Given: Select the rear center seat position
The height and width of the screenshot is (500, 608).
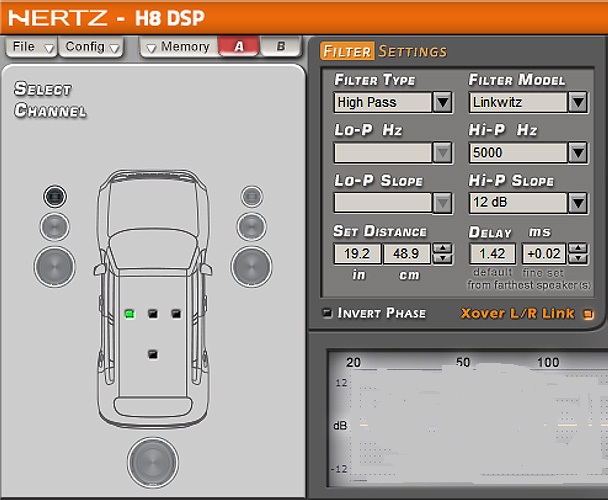Looking at the screenshot, I should 153,353.
